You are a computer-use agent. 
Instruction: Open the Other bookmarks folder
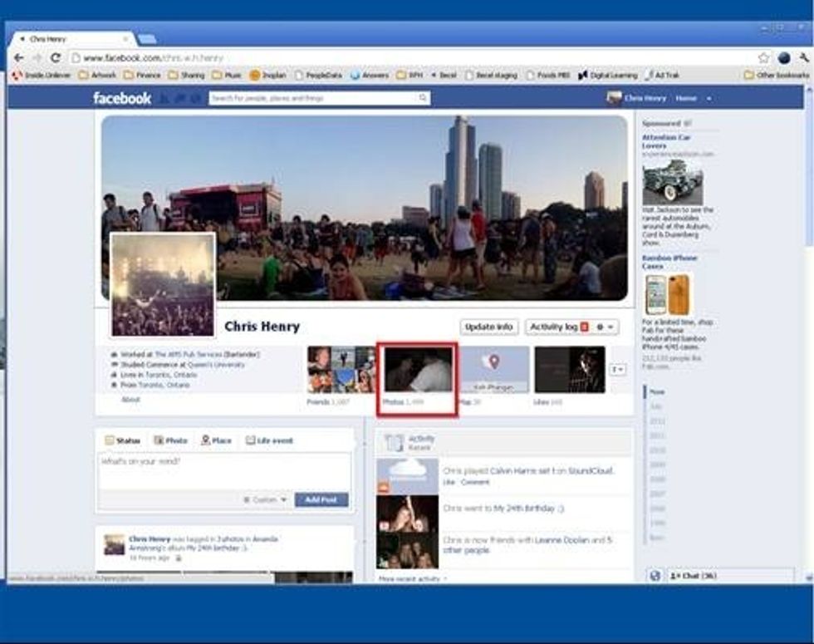777,76
